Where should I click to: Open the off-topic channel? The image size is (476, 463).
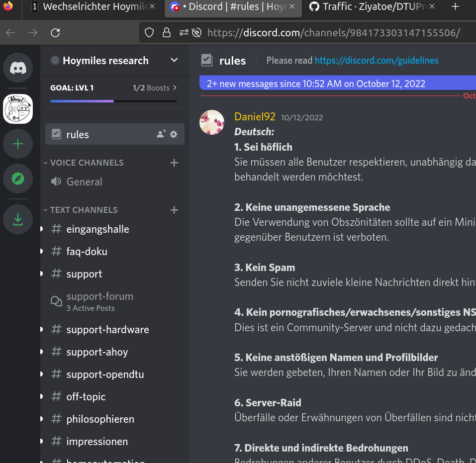[115, 396]
